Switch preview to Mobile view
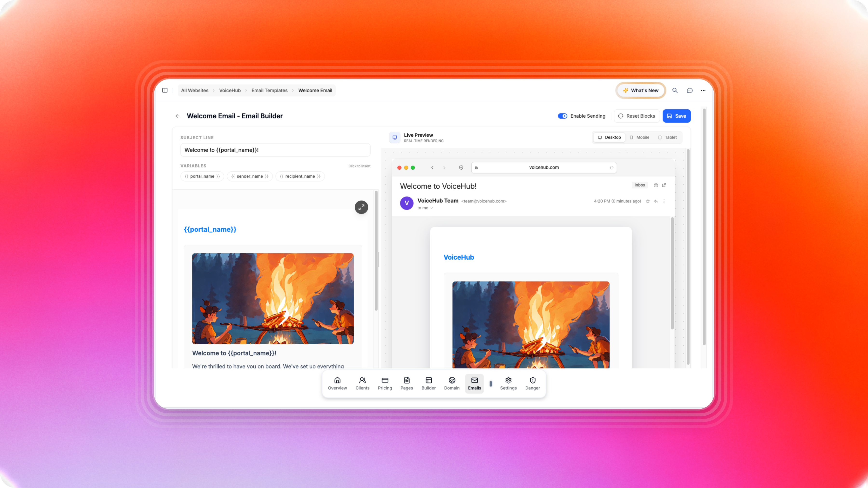This screenshot has height=488, width=868. point(639,137)
